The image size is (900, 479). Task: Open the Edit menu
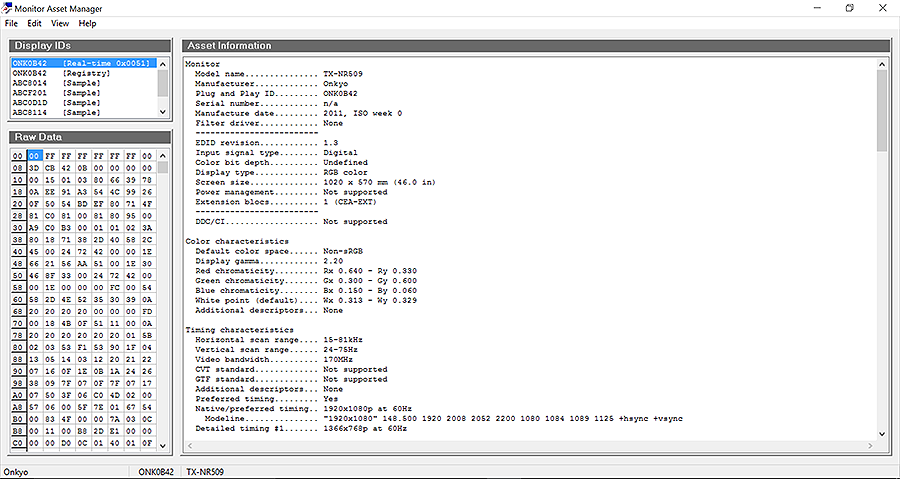(x=34, y=24)
